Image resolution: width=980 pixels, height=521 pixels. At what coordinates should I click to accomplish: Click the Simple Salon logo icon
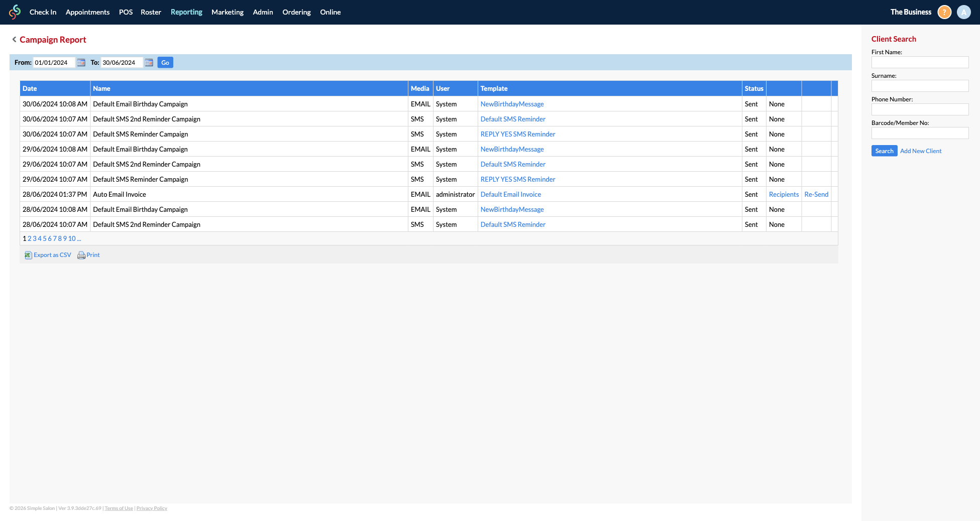(x=15, y=12)
